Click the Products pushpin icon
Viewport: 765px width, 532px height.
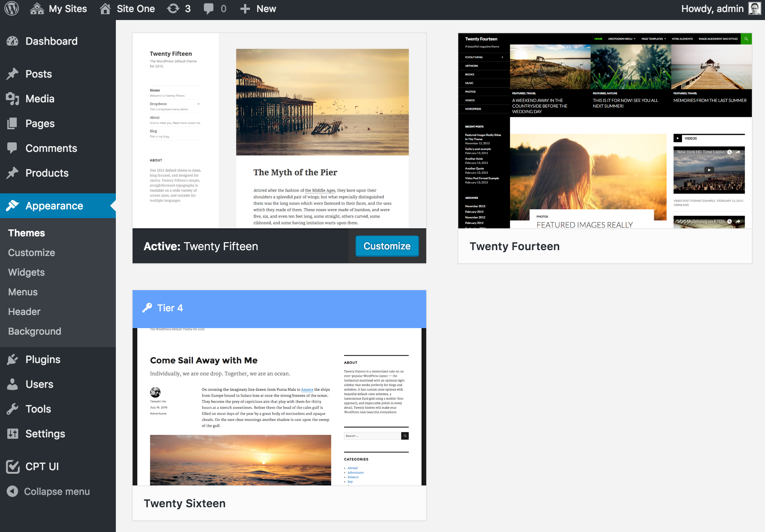[12, 173]
